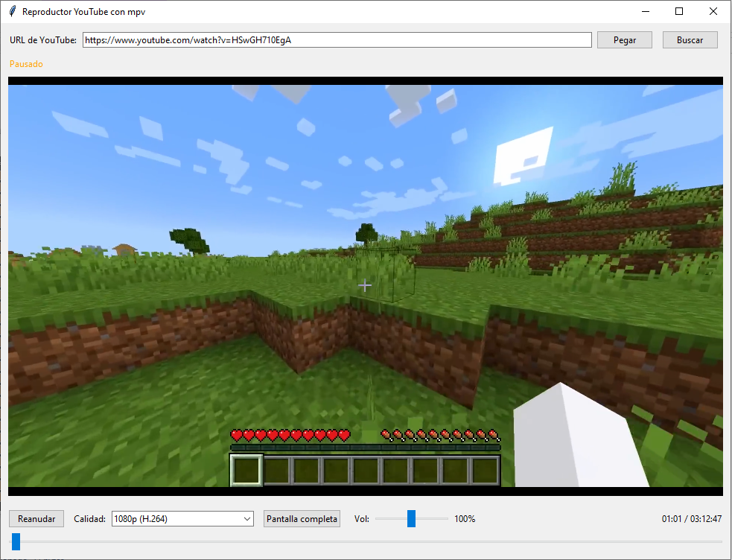Focus the YouTube URL text field
Image resolution: width=732 pixels, height=560 pixels.
pyautogui.click(x=337, y=40)
